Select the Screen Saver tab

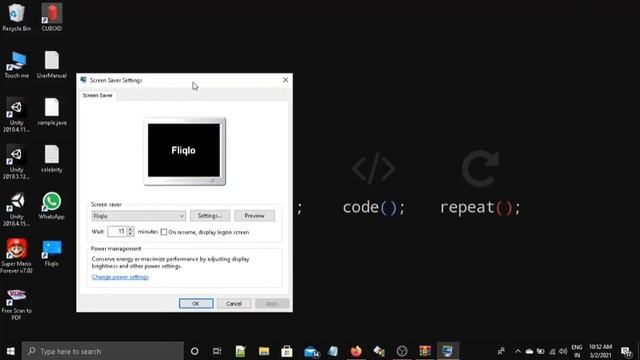pos(97,95)
